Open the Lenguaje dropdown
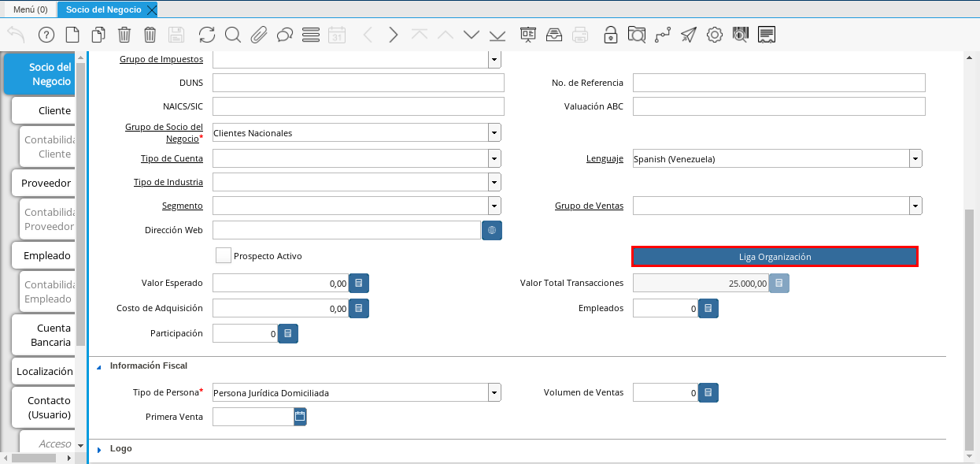The image size is (980, 464). coord(915,159)
